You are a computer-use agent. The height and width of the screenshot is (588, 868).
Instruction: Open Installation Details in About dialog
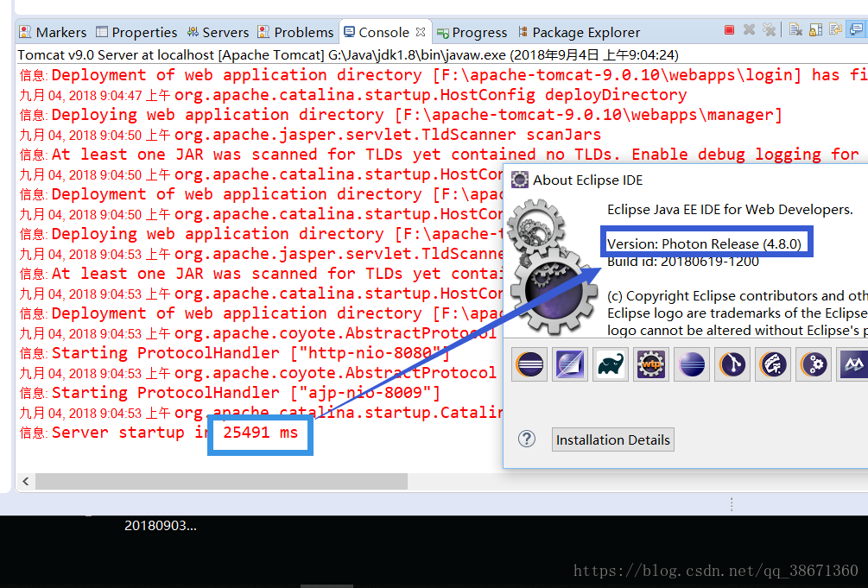(x=613, y=439)
